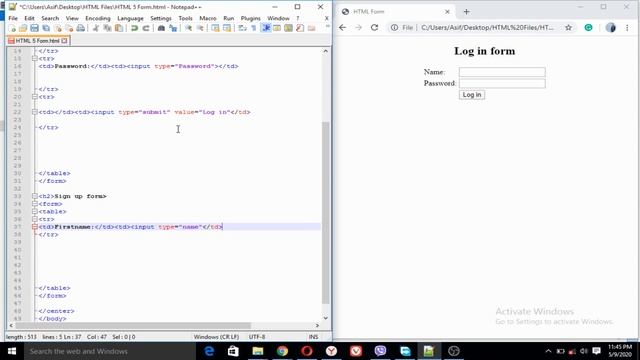Open the Search menu
This screenshot has height=360, width=640.
[x=50, y=18]
